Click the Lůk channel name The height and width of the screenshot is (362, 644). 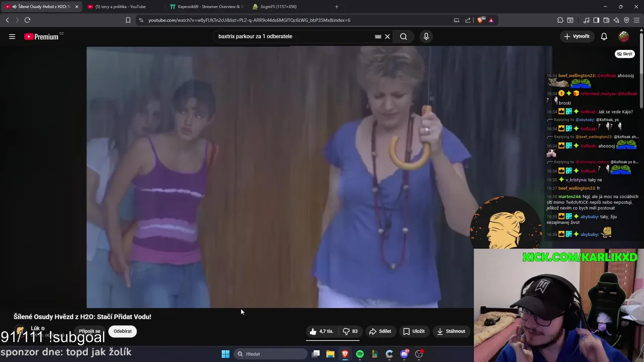(x=35, y=328)
